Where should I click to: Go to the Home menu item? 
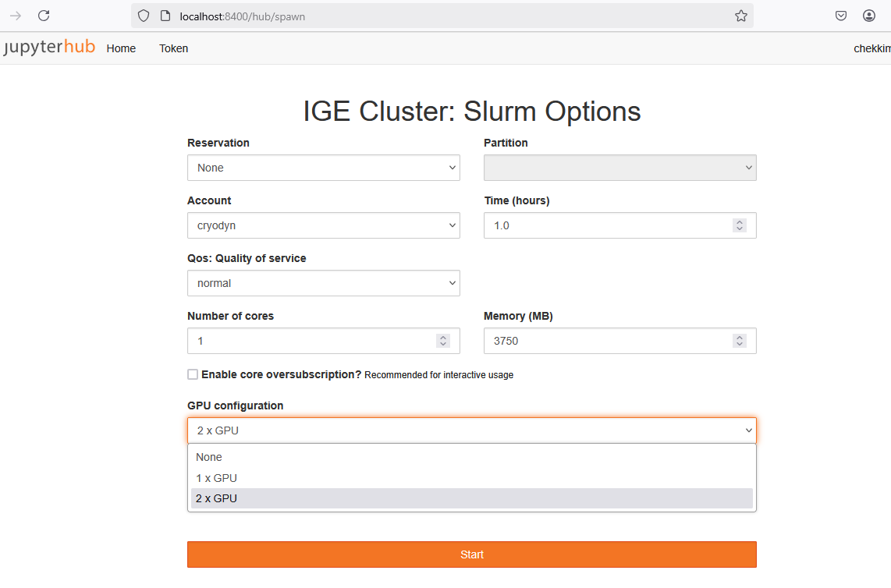pos(121,48)
